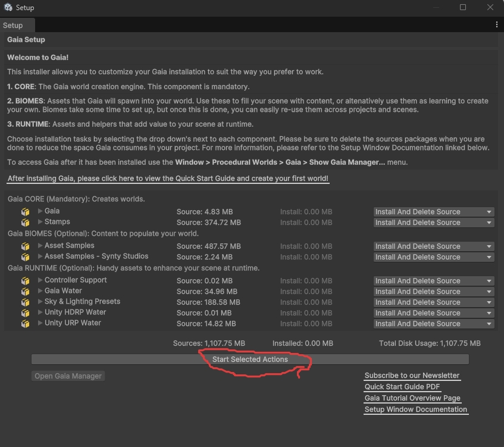Open Subscribe to our Newsletter link
Image resolution: width=504 pixels, height=447 pixels.
[x=412, y=376]
